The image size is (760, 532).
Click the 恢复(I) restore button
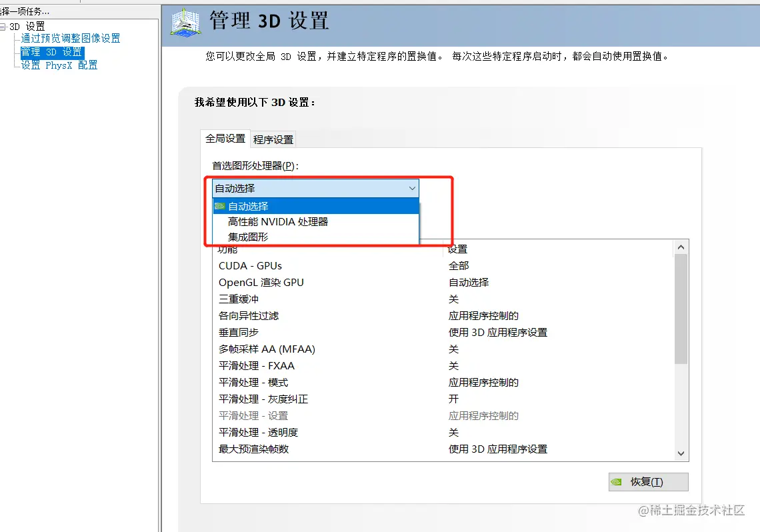pyautogui.click(x=648, y=481)
